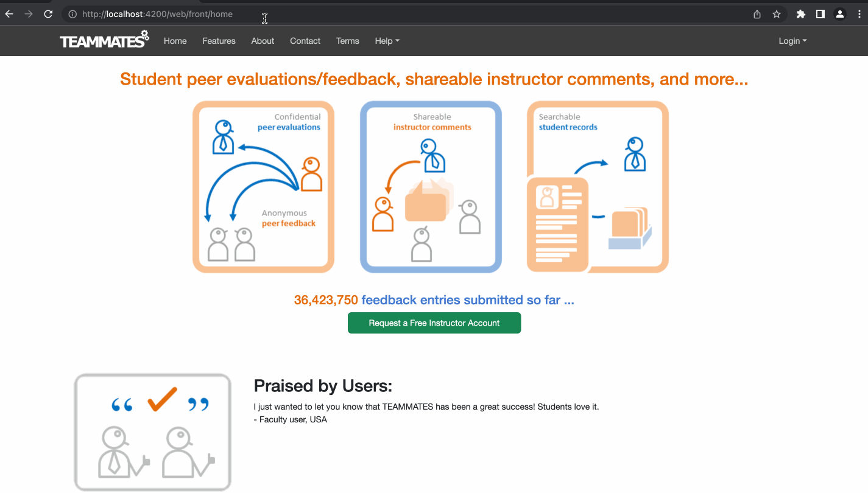Click the browser back arrow

click(x=9, y=13)
